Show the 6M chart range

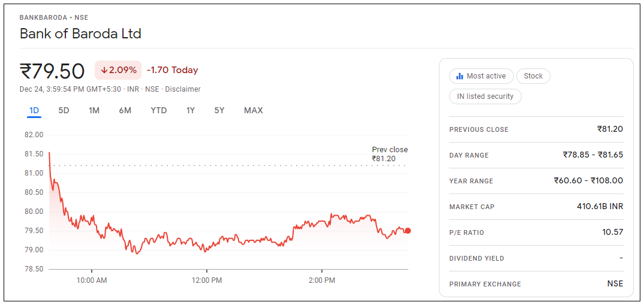[x=125, y=110]
